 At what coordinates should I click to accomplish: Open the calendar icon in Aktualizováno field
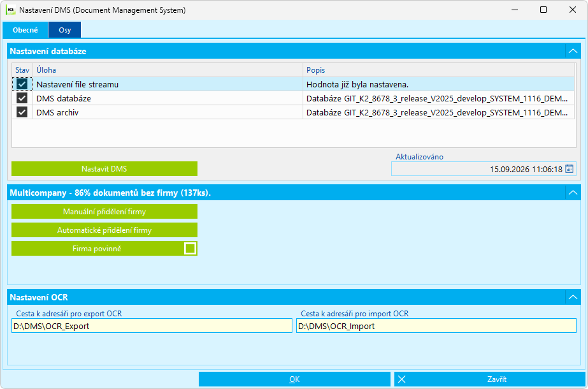tap(569, 169)
